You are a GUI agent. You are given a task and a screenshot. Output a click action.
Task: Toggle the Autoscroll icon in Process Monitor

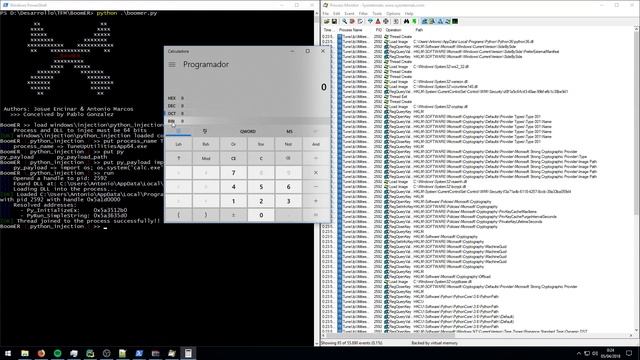click(352, 21)
